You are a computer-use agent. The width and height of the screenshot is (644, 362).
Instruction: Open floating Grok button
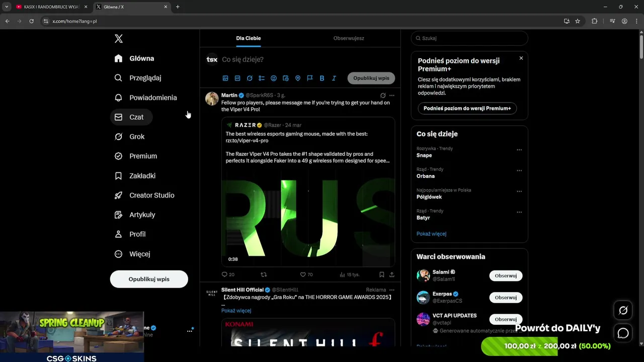(x=623, y=311)
